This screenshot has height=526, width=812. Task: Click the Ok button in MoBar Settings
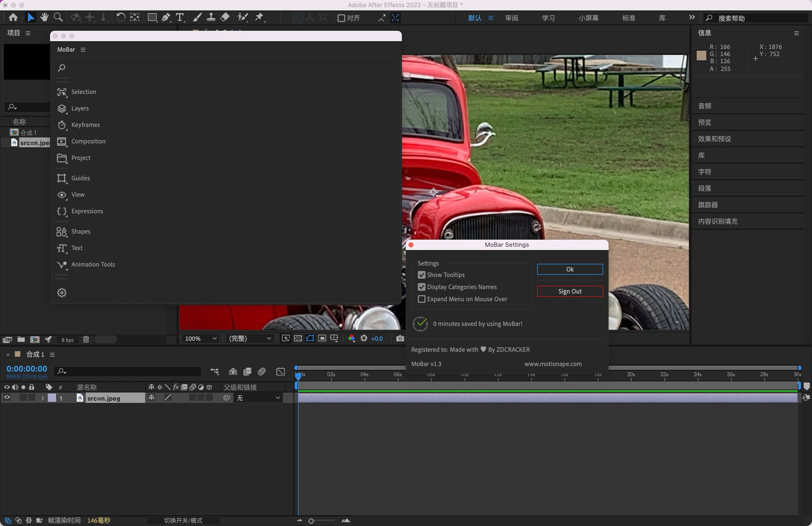[569, 269]
